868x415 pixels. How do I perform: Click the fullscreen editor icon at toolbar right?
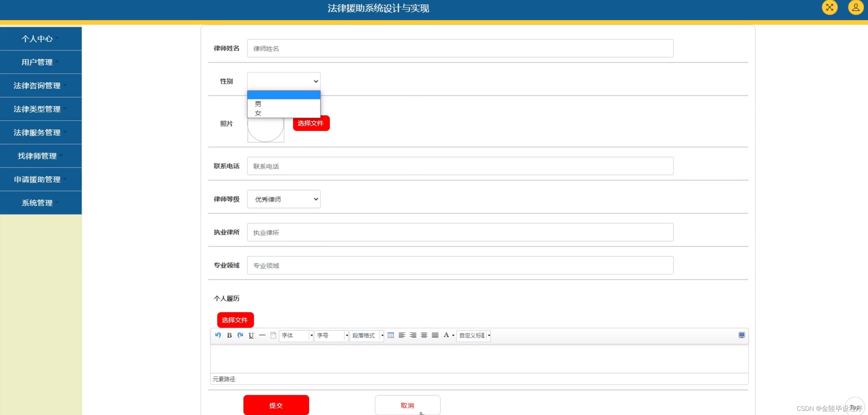pyautogui.click(x=742, y=335)
